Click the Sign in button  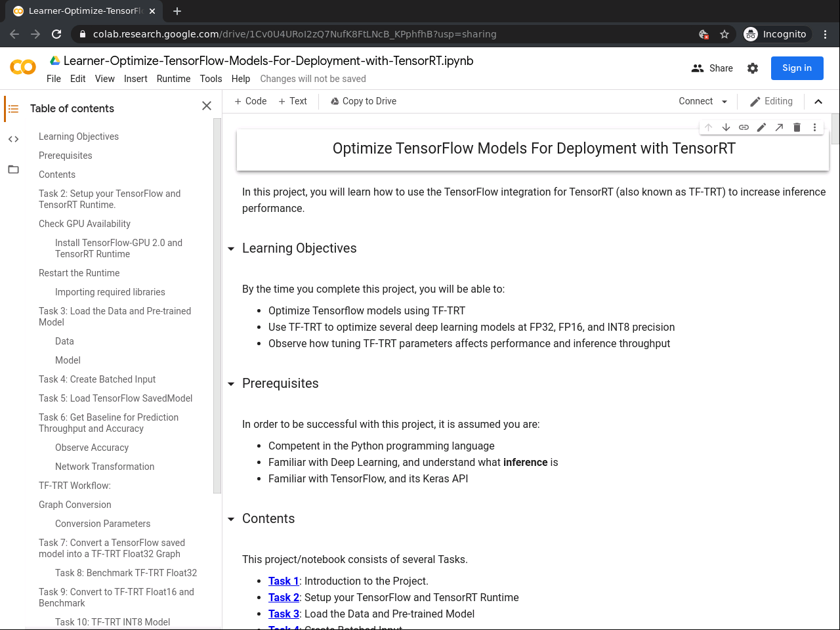pyautogui.click(x=797, y=68)
